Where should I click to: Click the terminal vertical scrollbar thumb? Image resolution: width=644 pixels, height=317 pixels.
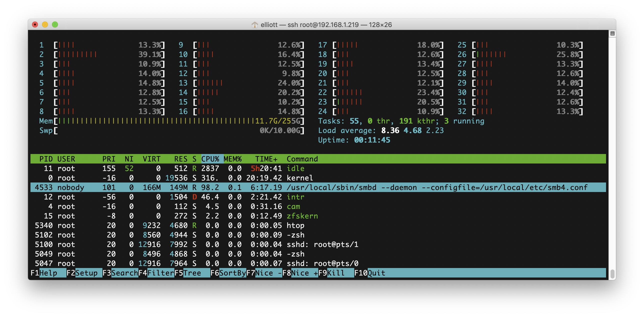click(x=612, y=274)
